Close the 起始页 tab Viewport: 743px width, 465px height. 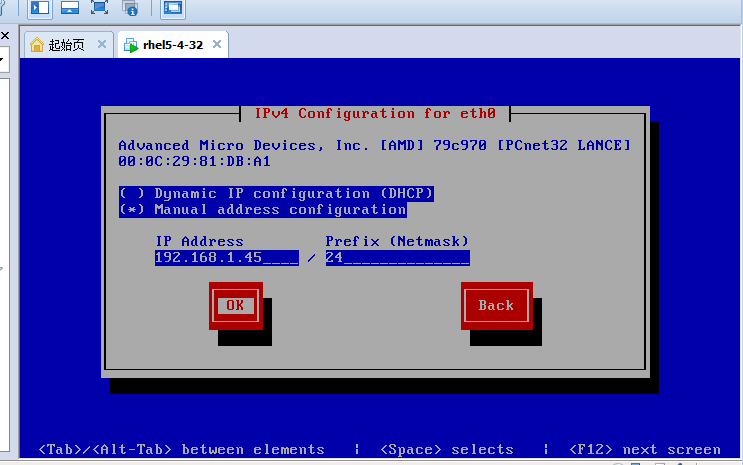pyautogui.click(x=102, y=44)
